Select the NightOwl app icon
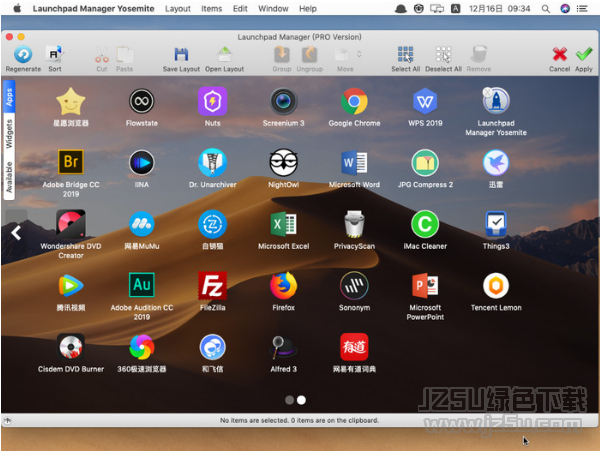Viewport: 600px width, 451px height. 283,163
